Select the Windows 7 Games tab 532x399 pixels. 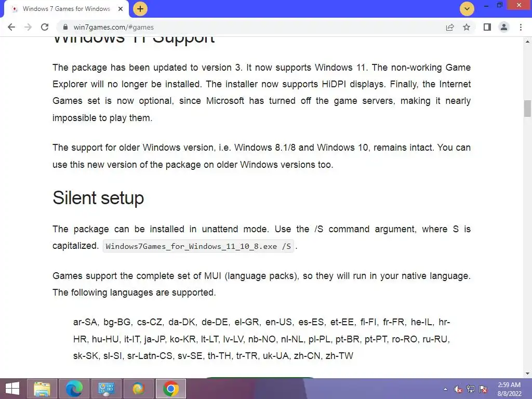(x=66, y=9)
